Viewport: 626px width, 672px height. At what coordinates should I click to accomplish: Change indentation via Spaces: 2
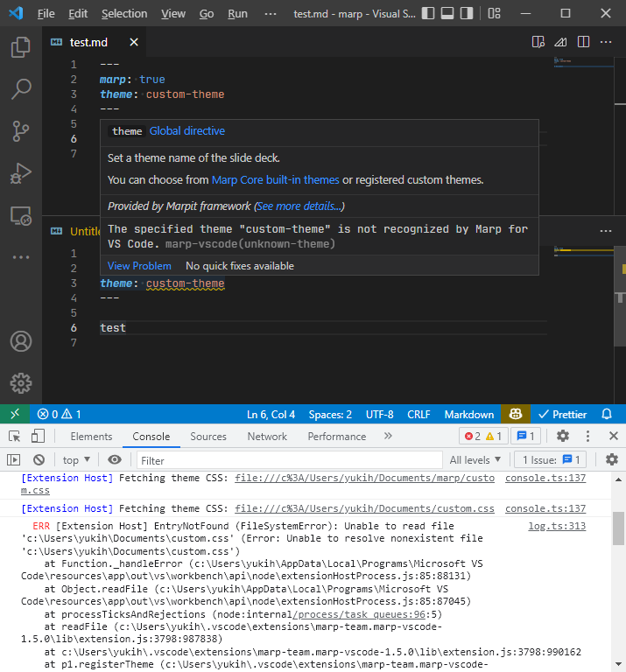tap(330, 414)
